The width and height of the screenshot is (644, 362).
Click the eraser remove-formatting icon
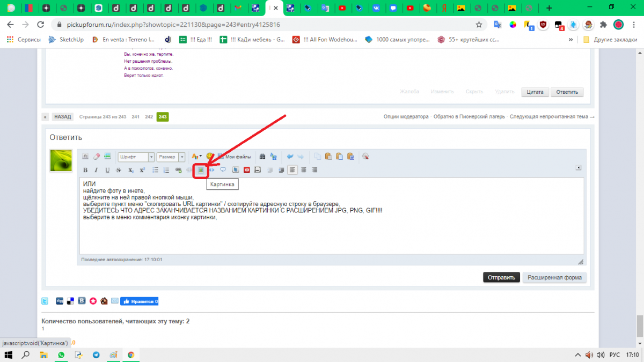coord(97,157)
